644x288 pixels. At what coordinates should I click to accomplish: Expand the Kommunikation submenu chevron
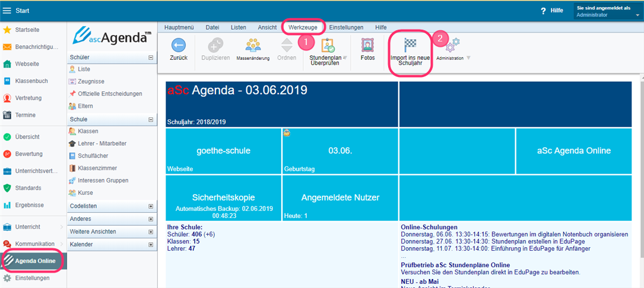point(62,244)
